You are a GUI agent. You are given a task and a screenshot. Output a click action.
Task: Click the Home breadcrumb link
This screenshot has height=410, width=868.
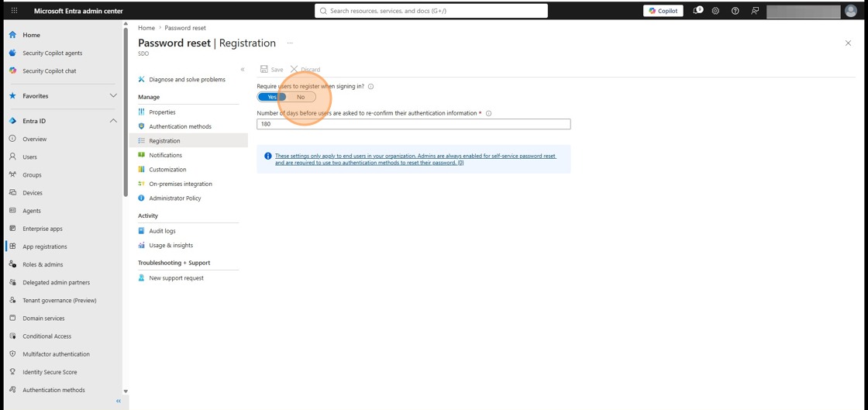(146, 28)
